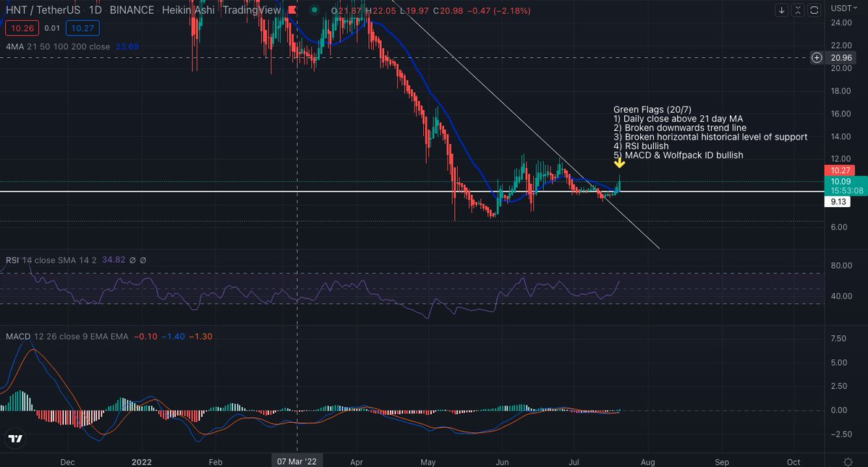Select the MACD indicator legend

pos(69,337)
